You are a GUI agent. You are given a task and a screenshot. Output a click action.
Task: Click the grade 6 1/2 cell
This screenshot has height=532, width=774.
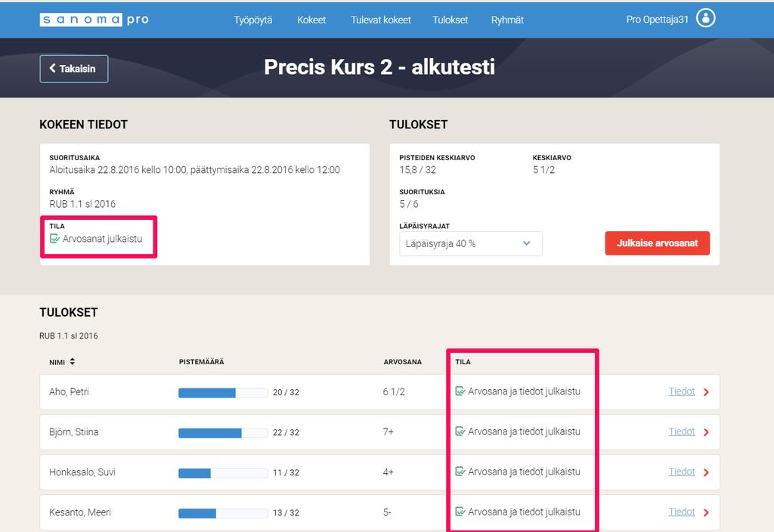click(394, 392)
